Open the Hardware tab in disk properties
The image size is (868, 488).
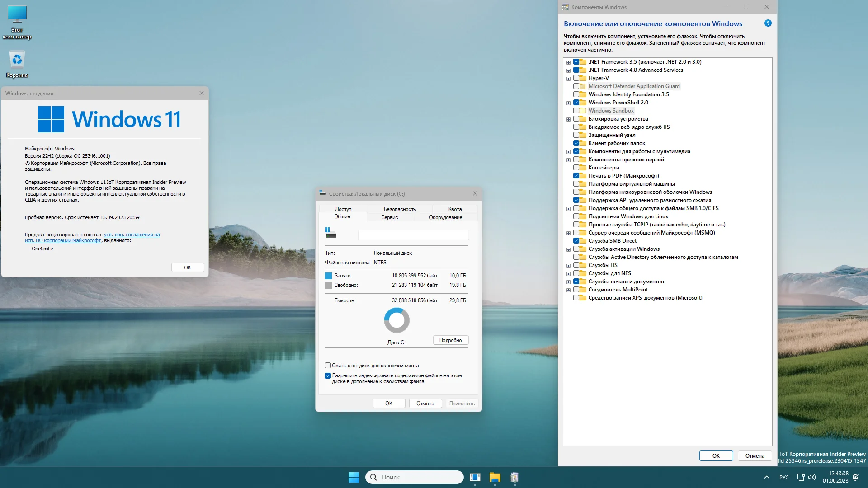[x=445, y=217]
